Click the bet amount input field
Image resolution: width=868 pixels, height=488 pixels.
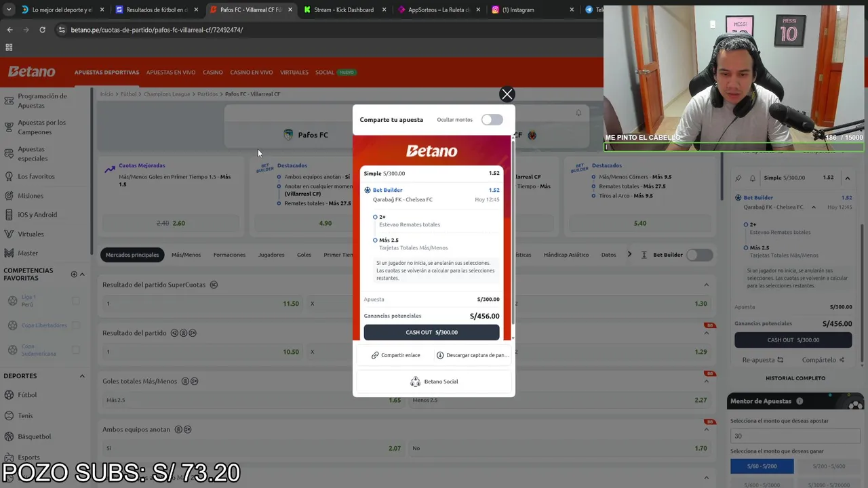795,436
